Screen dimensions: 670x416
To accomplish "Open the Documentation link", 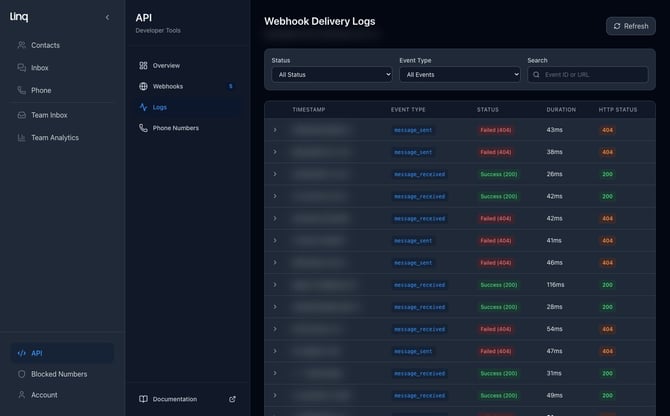I will point(174,399).
